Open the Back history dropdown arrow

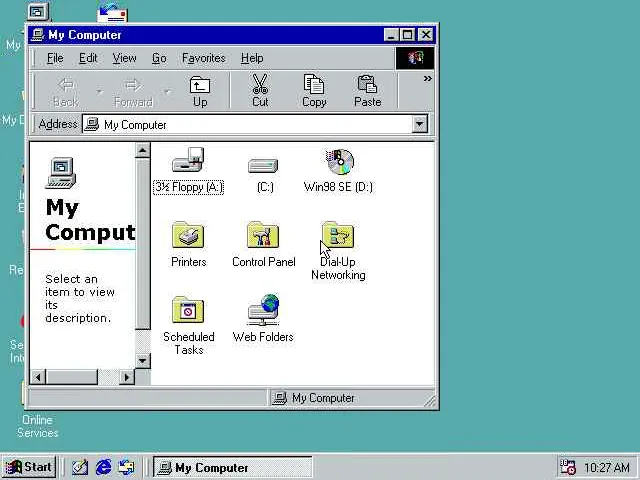tap(100, 91)
